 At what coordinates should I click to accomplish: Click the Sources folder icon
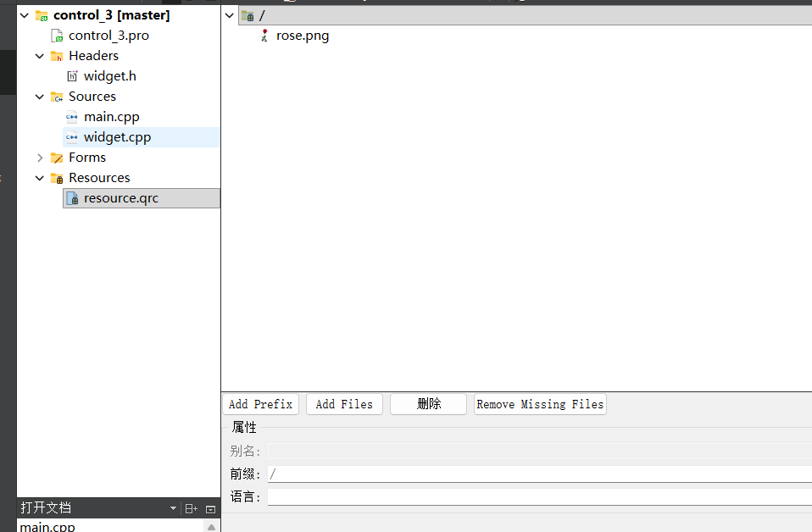[57, 97]
